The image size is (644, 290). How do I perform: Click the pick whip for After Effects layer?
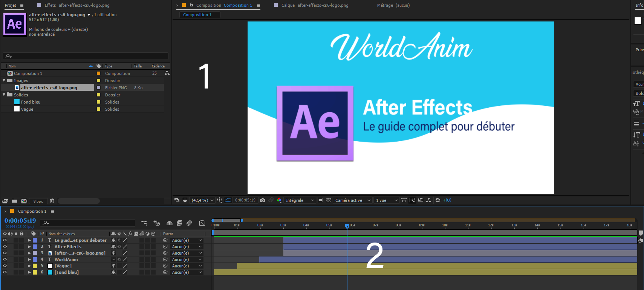pyautogui.click(x=165, y=247)
